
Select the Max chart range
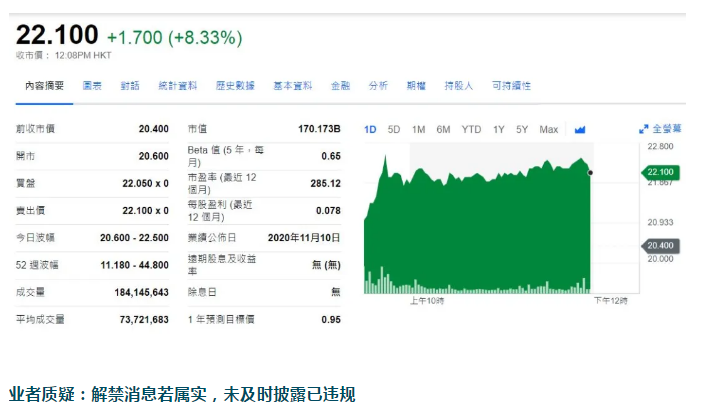(x=549, y=130)
